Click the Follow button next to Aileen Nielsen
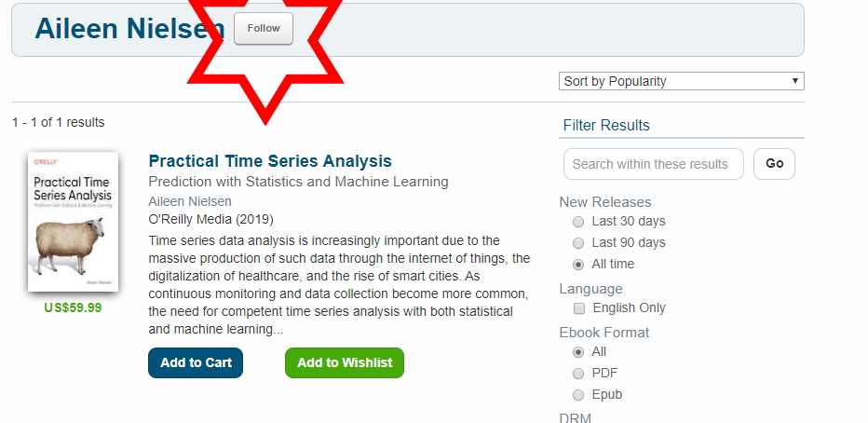 coord(264,28)
